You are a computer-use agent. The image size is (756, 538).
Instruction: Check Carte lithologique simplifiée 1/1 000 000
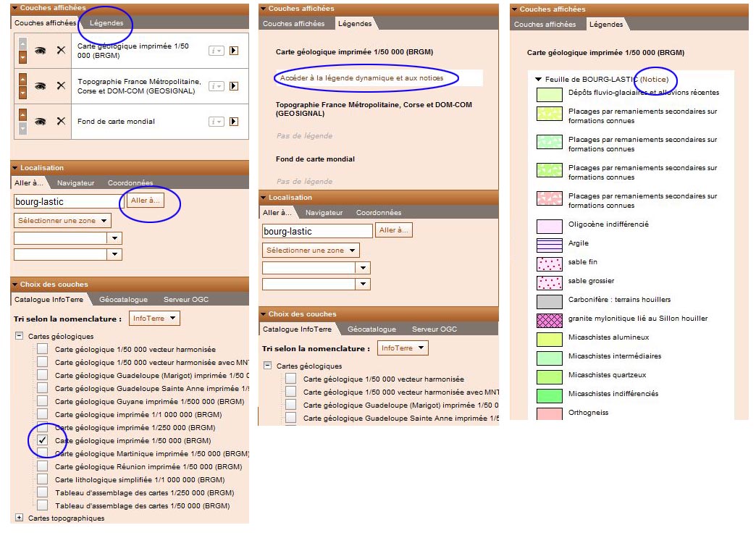pos(43,479)
